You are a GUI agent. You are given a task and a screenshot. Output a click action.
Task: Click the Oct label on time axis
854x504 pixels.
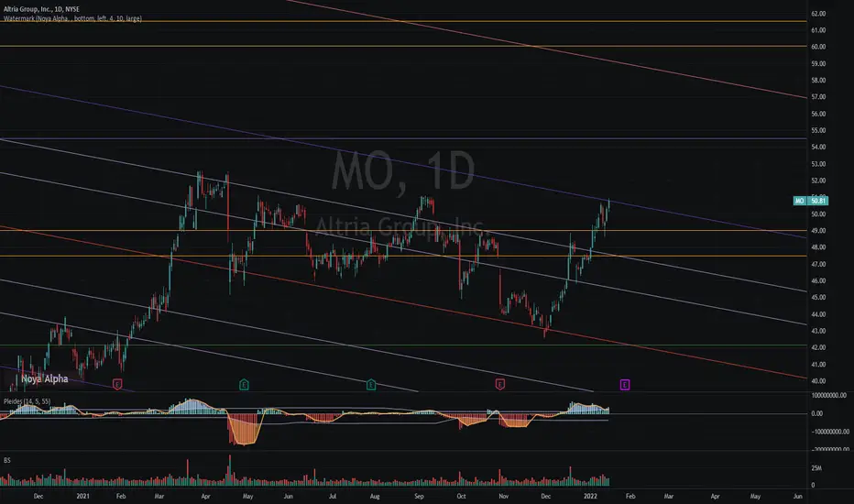(461, 497)
